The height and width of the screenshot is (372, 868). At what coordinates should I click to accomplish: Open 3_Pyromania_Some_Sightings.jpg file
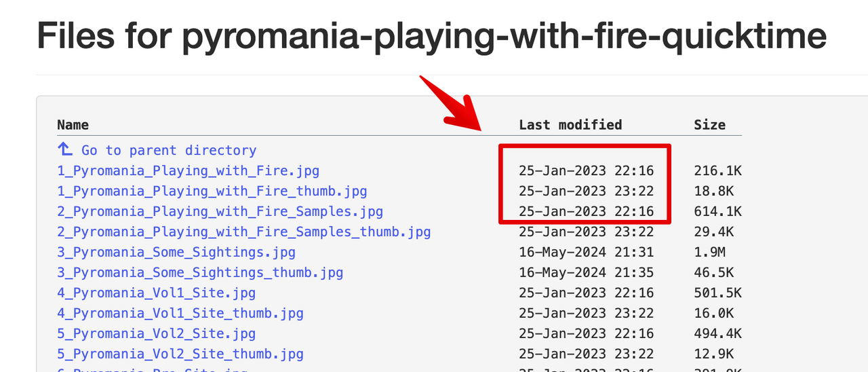click(x=176, y=253)
